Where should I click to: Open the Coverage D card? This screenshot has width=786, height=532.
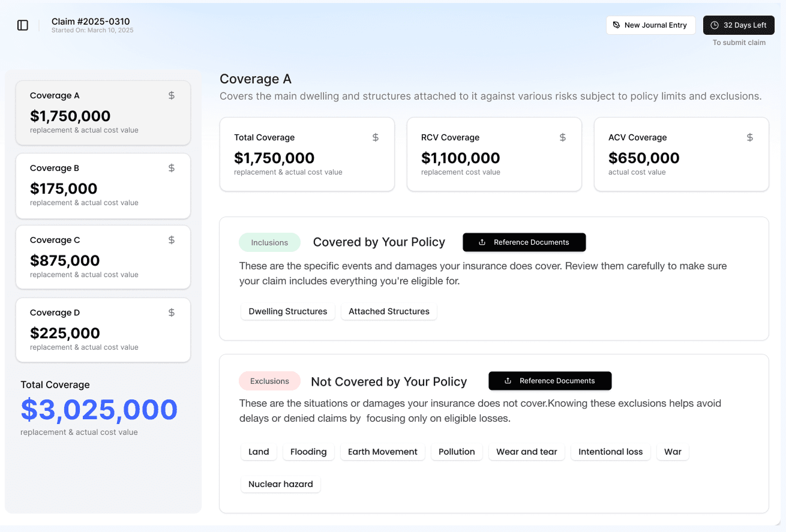[x=103, y=330]
